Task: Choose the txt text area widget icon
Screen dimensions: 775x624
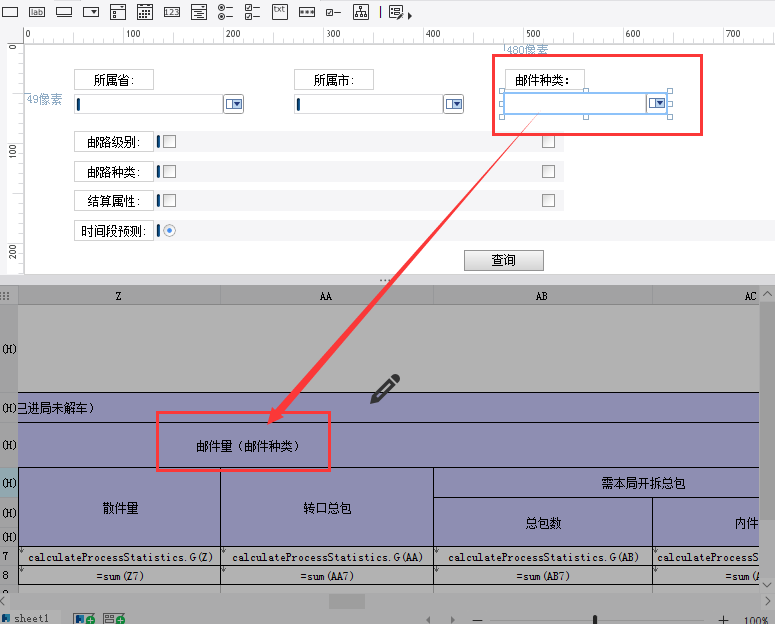Action: [x=279, y=11]
